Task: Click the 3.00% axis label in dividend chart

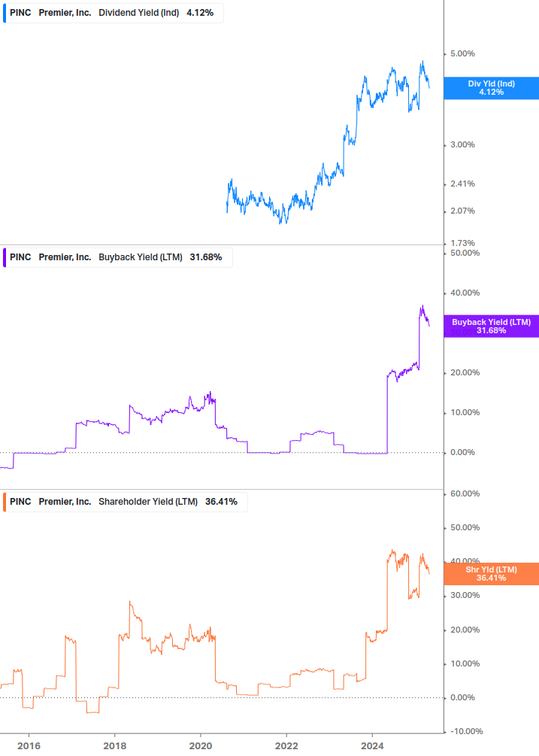Action: pos(462,144)
